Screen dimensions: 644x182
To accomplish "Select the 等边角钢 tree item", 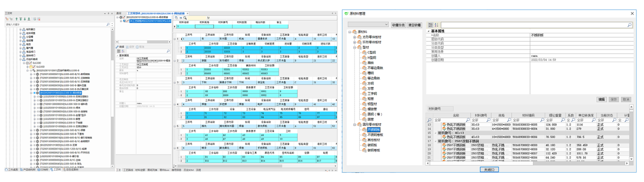I will click(374, 78).
